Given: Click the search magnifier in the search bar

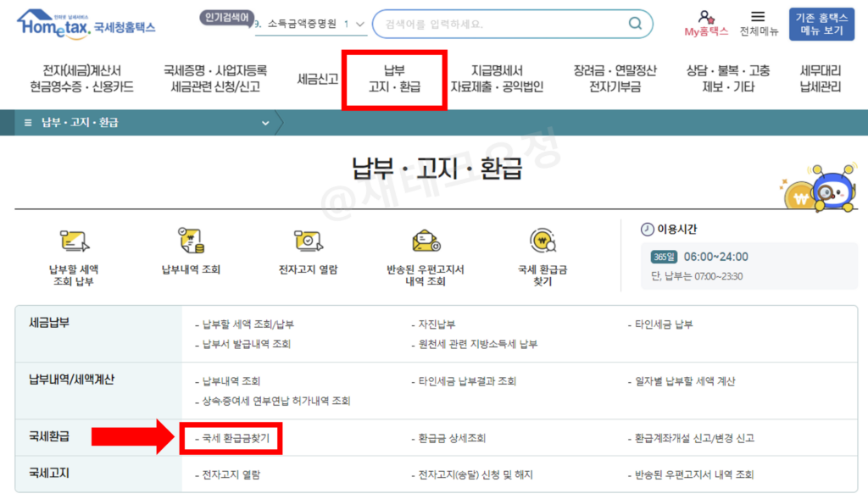Looking at the screenshot, I should (x=634, y=24).
